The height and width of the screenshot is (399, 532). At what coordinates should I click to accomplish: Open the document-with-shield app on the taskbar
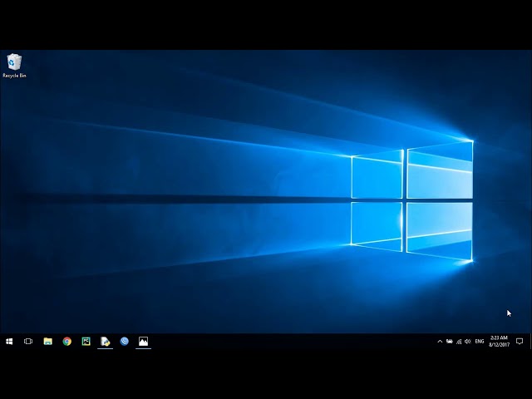(x=106, y=342)
